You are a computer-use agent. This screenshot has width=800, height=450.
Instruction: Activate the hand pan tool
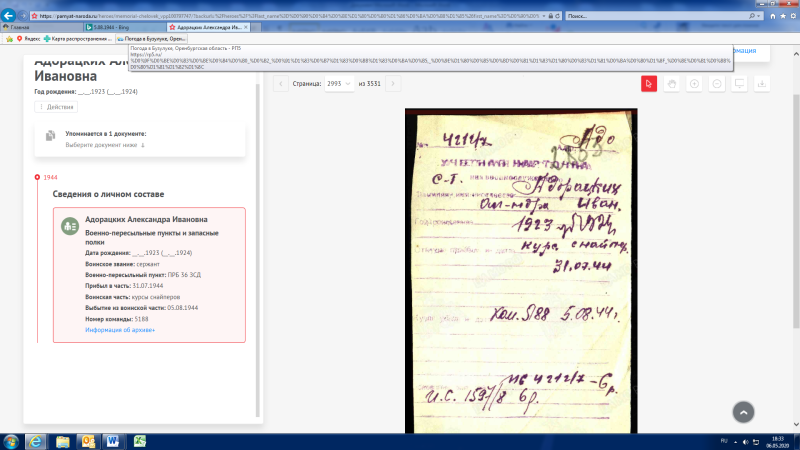[671, 84]
